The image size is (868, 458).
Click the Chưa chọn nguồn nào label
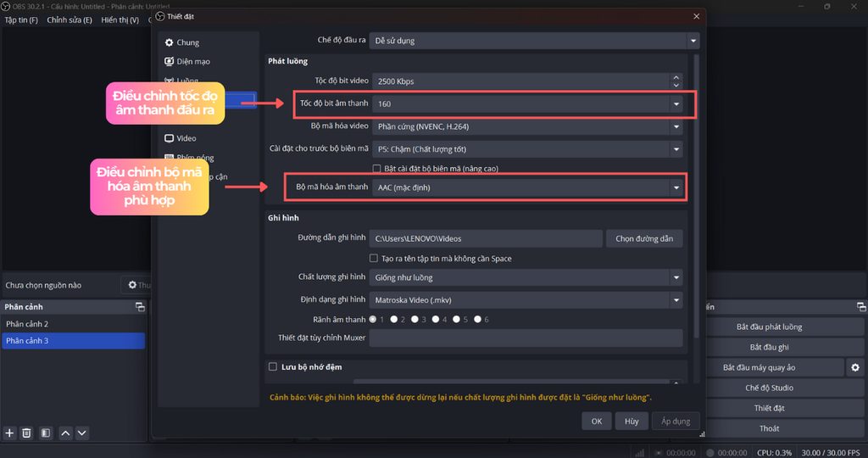click(43, 285)
